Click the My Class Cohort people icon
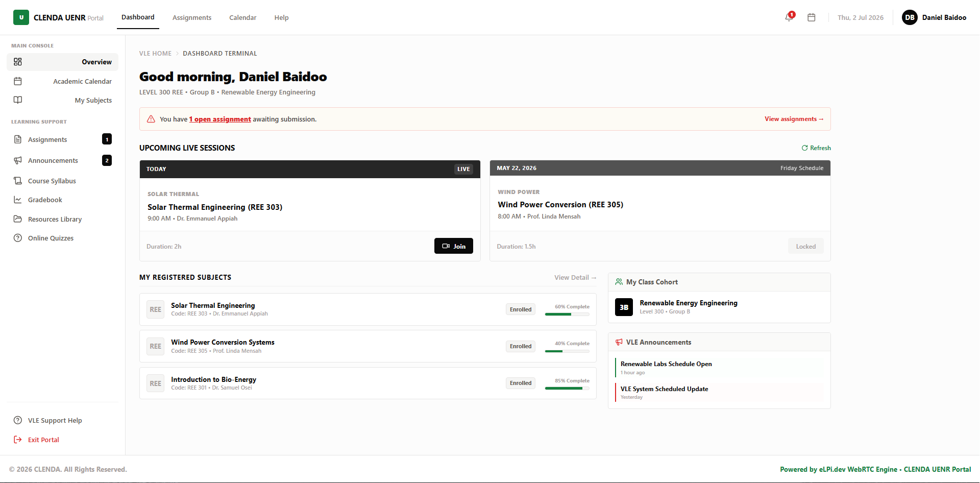980x483 pixels. point(619,282)
